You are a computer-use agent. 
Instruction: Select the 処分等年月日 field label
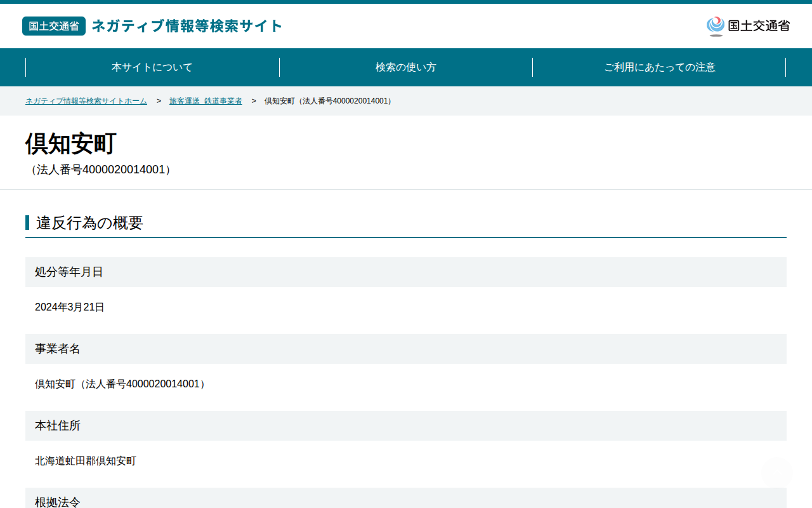point(69,272)
